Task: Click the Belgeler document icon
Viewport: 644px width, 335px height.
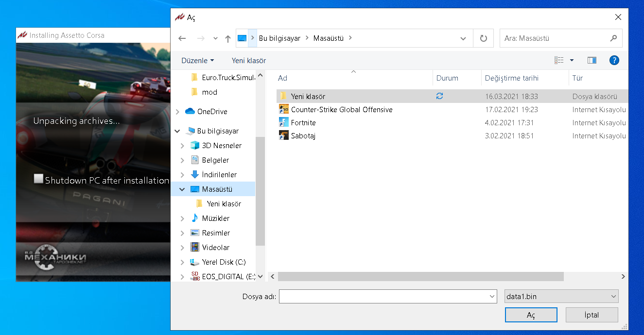Action: point(195,160)
